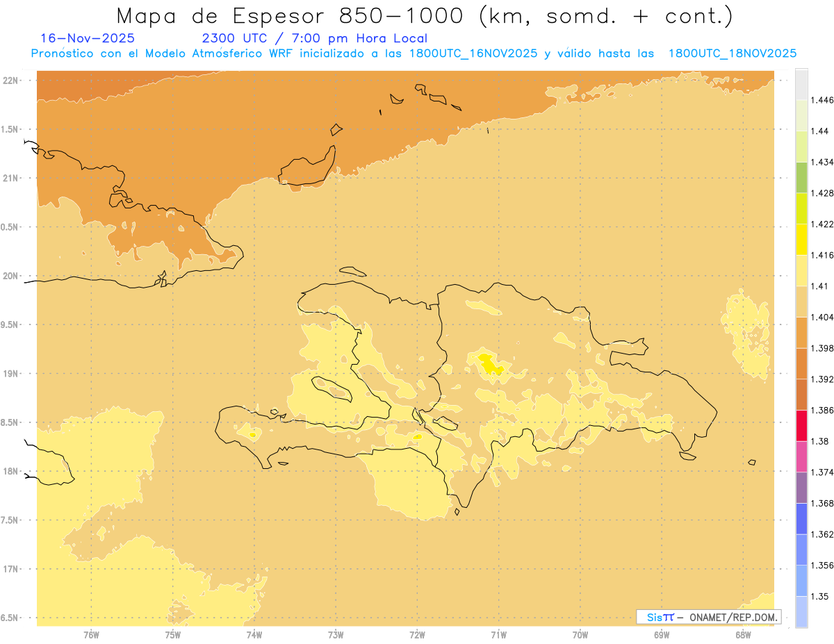Click the latitude label "22N"
The image size is (834, 644).
(x=10, y=80)
